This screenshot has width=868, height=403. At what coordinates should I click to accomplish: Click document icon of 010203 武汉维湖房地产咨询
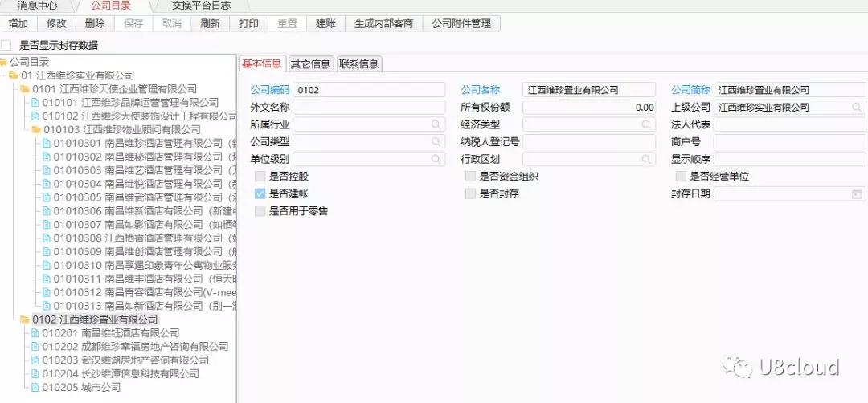click(x=35, y=360)
